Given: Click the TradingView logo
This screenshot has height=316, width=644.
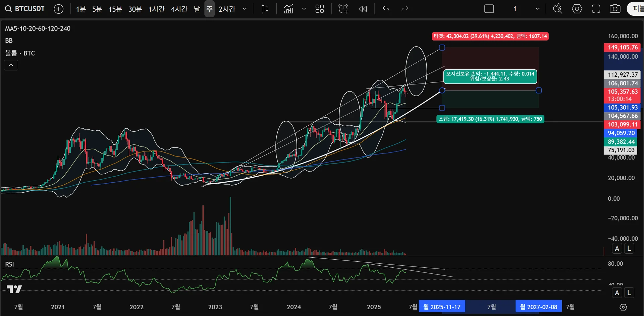Looking at the screenshot, I should pos(14,289).
